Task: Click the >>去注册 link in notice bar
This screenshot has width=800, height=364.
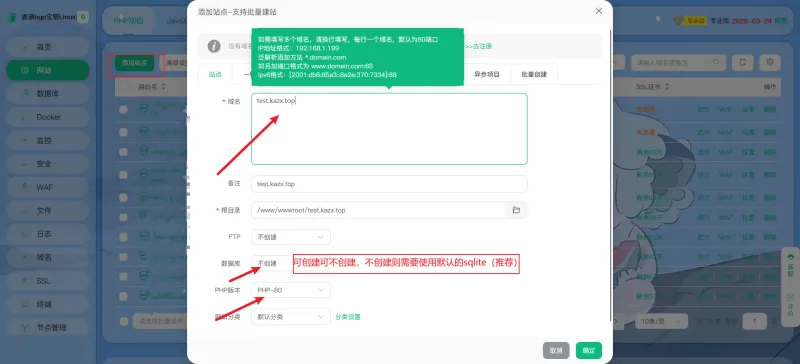Action: pyautogui.click(x=478, y=46)
